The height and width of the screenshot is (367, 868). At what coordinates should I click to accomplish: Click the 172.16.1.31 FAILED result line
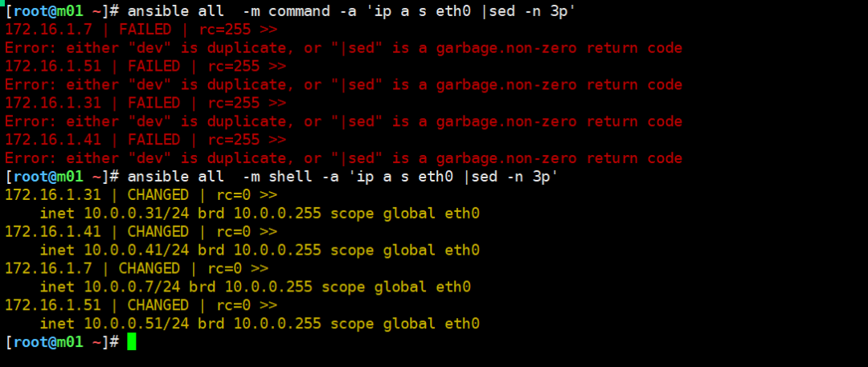point(145,103)
